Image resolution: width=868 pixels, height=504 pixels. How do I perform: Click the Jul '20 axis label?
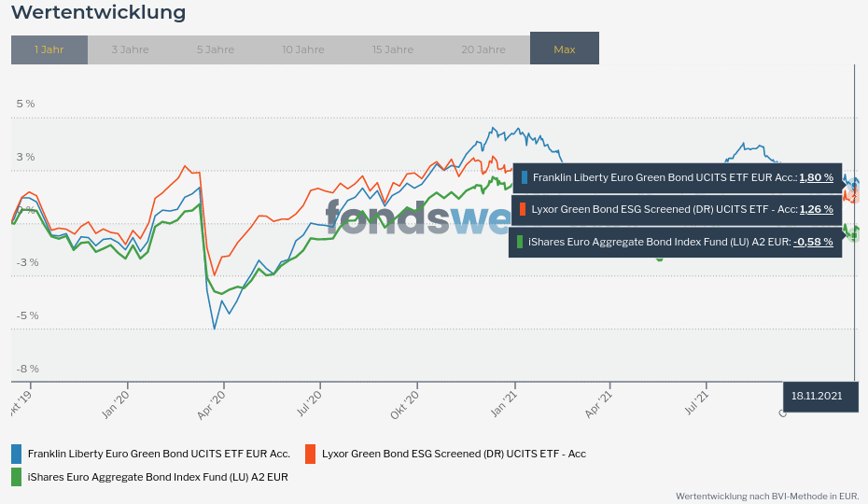(x=310, y=403)
